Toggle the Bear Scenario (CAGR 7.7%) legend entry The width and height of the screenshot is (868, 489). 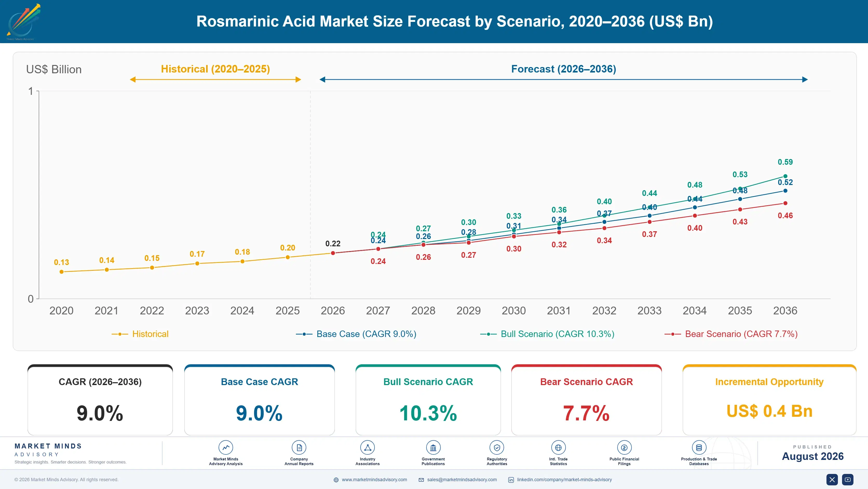click(731, 334)
